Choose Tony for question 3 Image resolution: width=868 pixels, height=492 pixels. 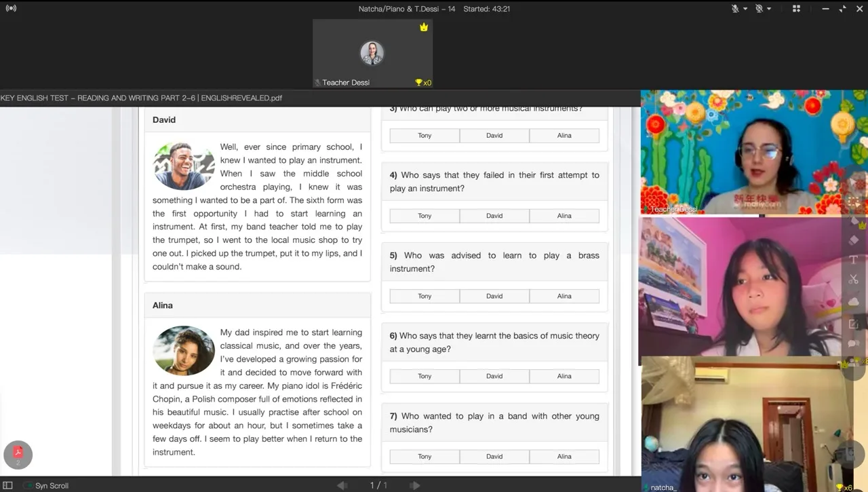click(425, 136)
